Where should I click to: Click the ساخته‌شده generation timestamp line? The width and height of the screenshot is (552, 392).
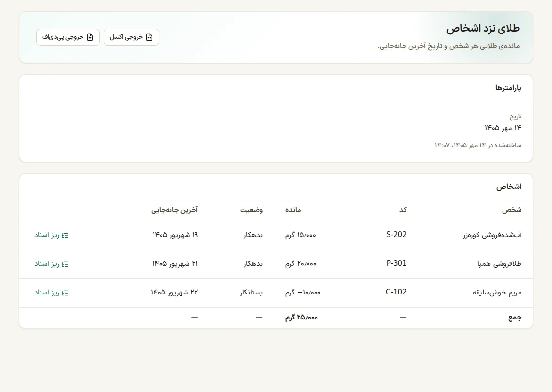tap(478, 145)
